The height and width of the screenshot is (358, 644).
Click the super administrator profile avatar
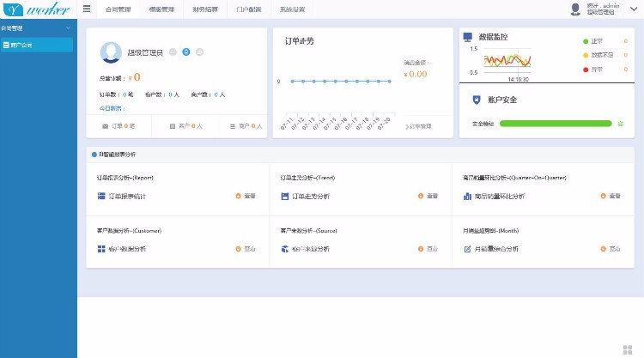(x=111, y=52)
